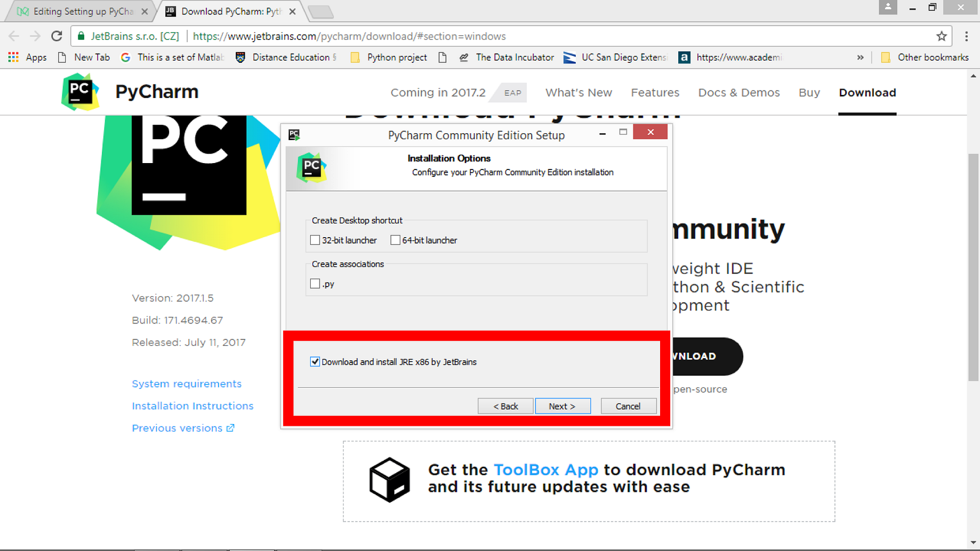Open the JetBrains site security padlock info

tap(81, 36)
